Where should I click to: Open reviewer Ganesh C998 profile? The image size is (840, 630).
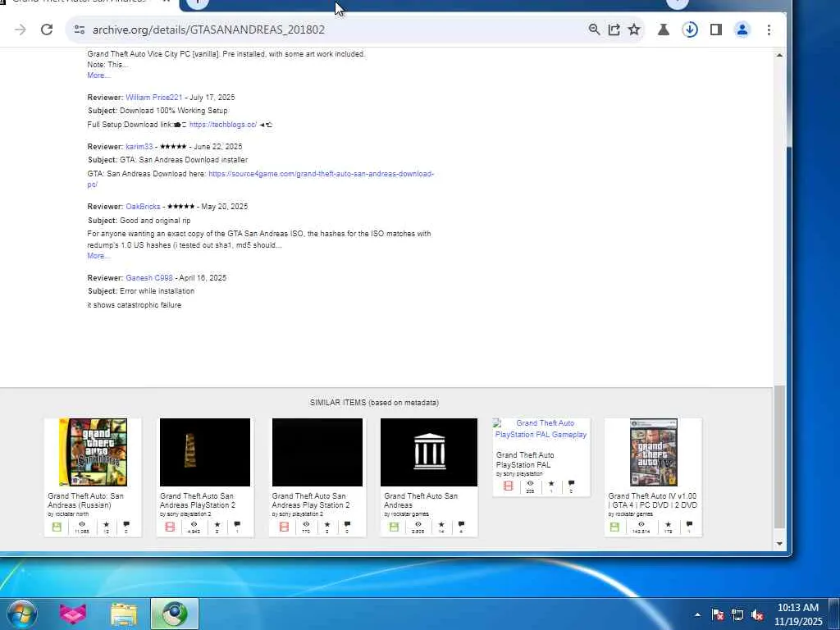(x=149, y=278)
